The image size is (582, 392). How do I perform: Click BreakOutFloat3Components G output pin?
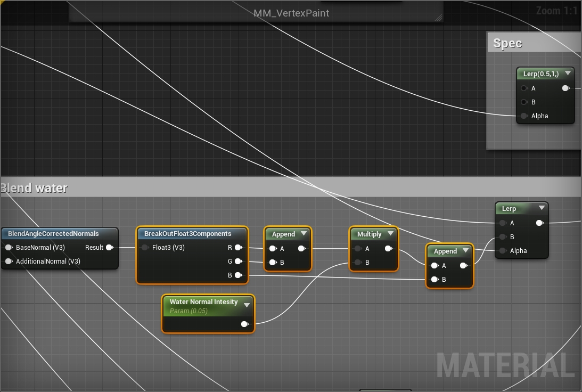click(239, 262)
